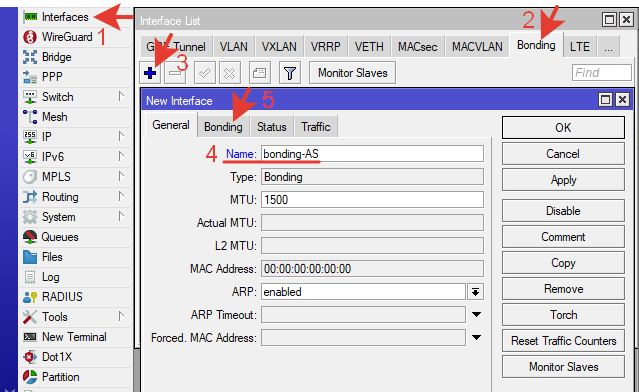Expand the MPLS submenu arrow
This screenshot has width=639, height=392.
(121, 176)
